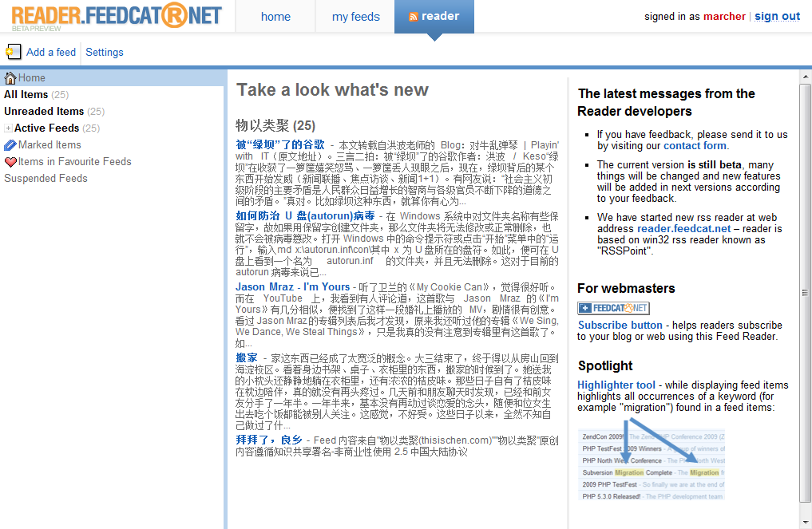This screenshot has height=529, width=812.
Task: Open article 搬家
Action: pyautogui.click(x=247, y=358)
